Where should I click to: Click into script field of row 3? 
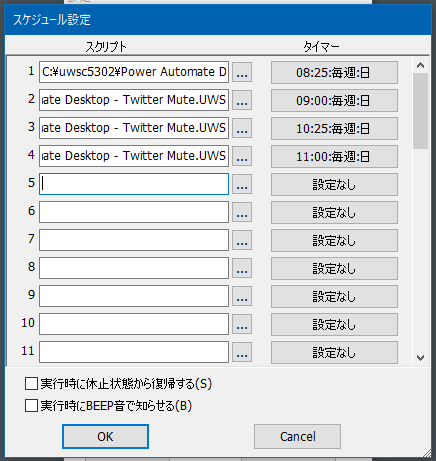pos(134,128)
